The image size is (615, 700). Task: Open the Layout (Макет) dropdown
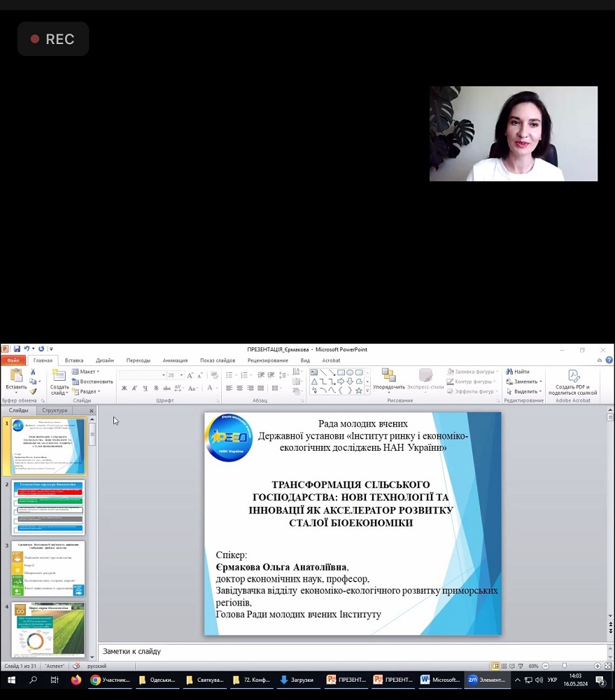pos(87,372)
